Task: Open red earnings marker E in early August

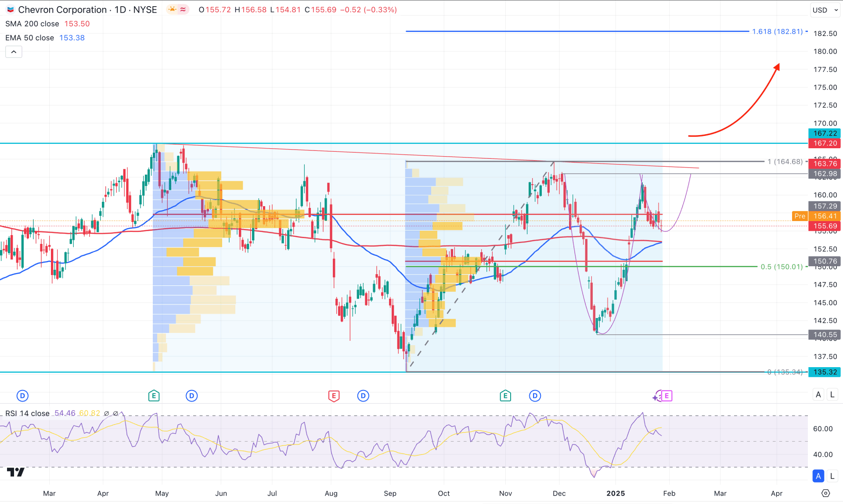Action: [x=334, y=396]
